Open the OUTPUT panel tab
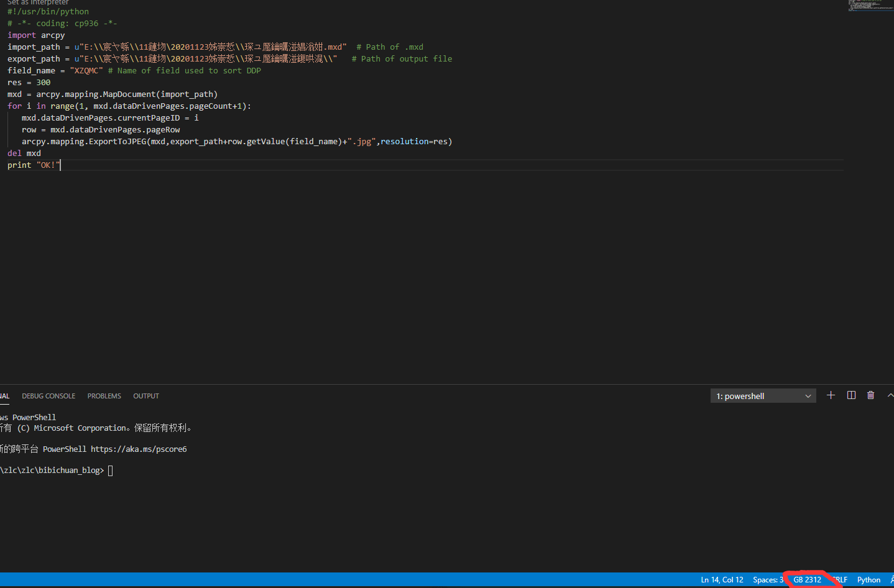The height and width of the screenshot is (588, 894). coord(146,396)
